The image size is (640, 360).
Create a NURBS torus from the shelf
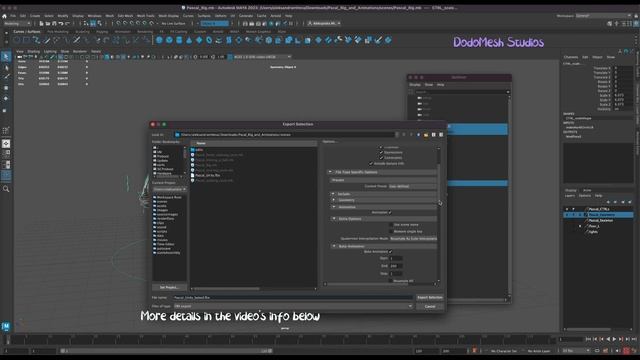click(x=209, y=40)
